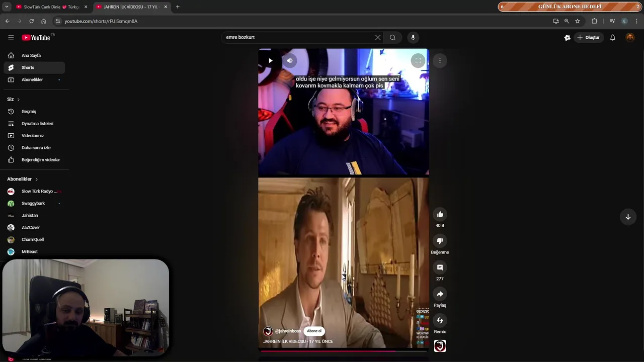
Task: Open Videolarınız in sidebar
Action: [x=34, y=135]
